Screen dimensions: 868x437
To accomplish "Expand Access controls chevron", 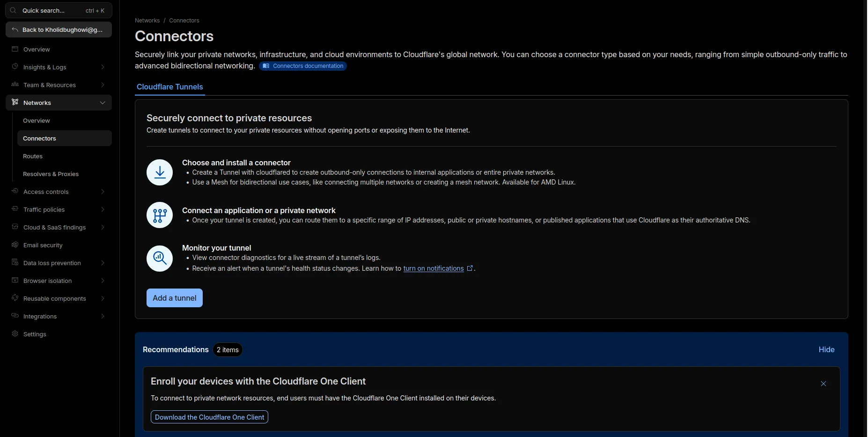I will pos(103,192).
